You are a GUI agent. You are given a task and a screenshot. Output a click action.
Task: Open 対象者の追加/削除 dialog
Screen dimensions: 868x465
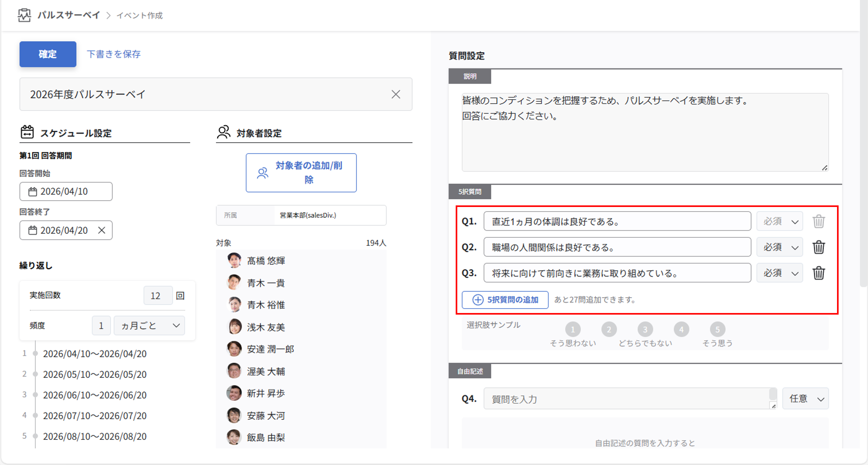pyautogui.click(x=301, y=173)
